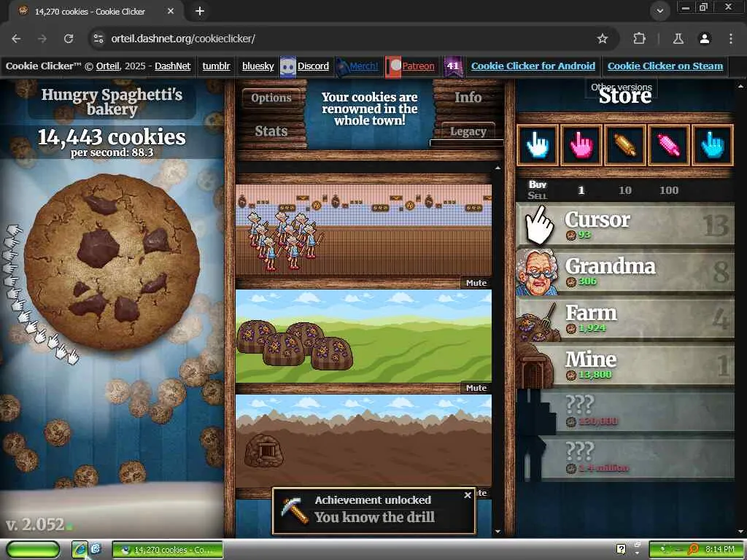
Task: Open the bluesky link
Action: (258, 66)
